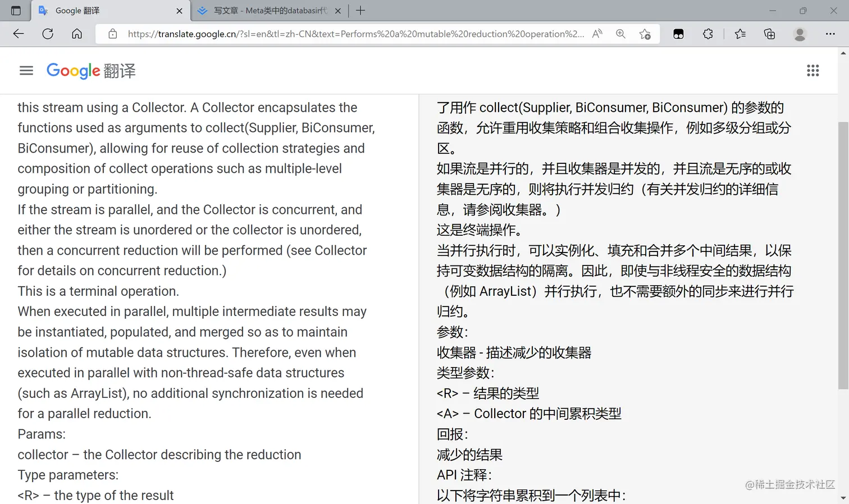
Task: Go to browser home page
Action: pyautogui.click(x=77, y=34)
